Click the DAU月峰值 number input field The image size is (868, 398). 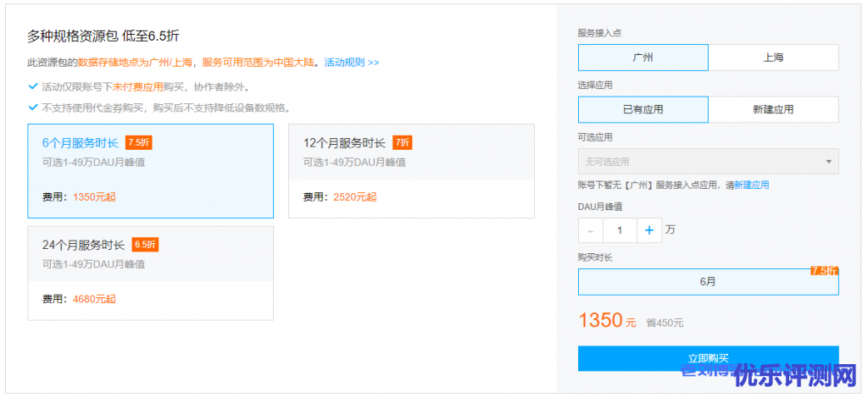[620, 230]
